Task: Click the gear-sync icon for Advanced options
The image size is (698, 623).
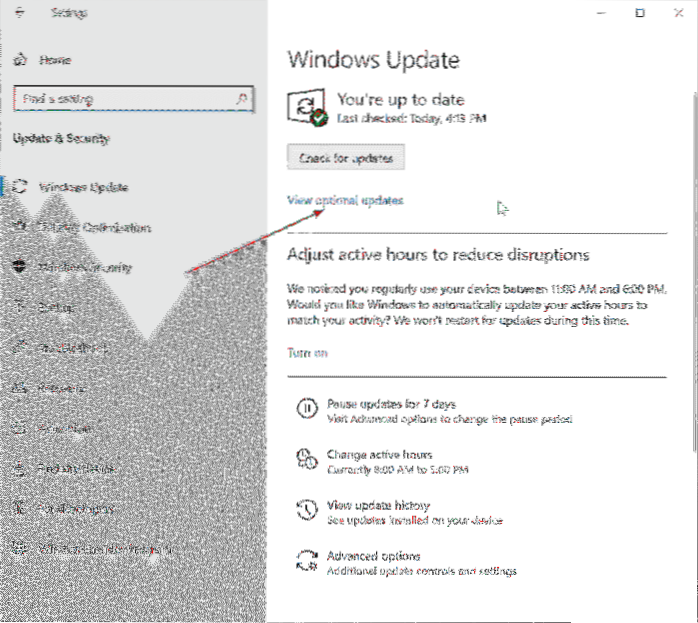Action: 307,560
